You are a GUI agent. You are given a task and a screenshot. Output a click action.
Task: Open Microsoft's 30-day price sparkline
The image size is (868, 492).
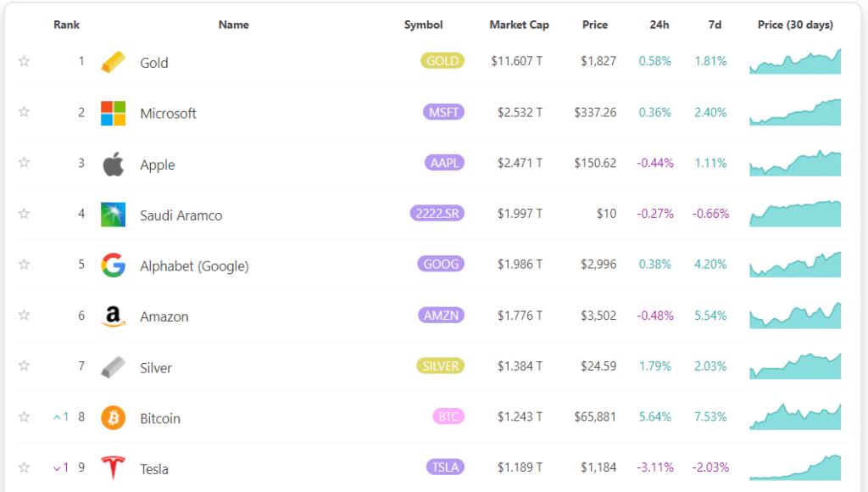point(795,112)
